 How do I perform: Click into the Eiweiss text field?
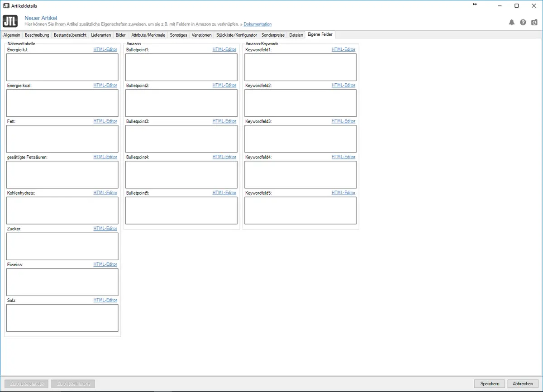pos(62,282)
